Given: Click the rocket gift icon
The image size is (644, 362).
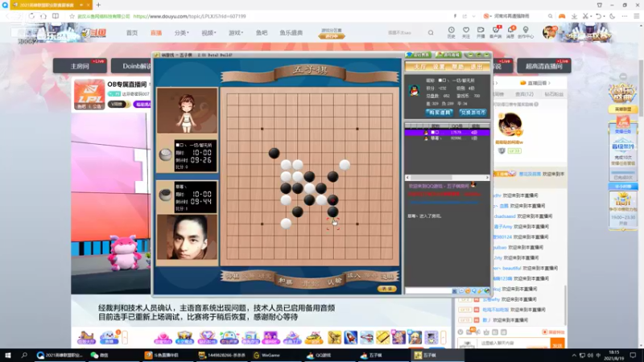Looking at the screenshot, I should click(x=350, y=337).
